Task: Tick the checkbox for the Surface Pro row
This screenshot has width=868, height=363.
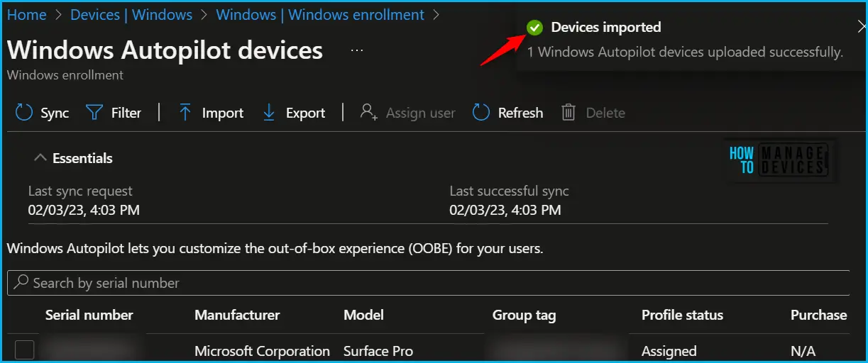Action: [x=24, y=350]
